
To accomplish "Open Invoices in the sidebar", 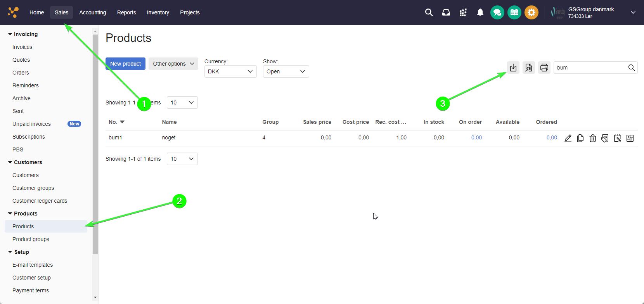I will point(22,47).
